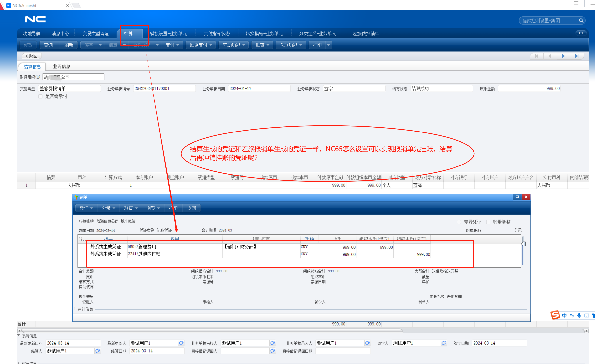Screen dimensions: 595x364
Task: Open the 支付 dropdown menu
Action: point(172,45)
